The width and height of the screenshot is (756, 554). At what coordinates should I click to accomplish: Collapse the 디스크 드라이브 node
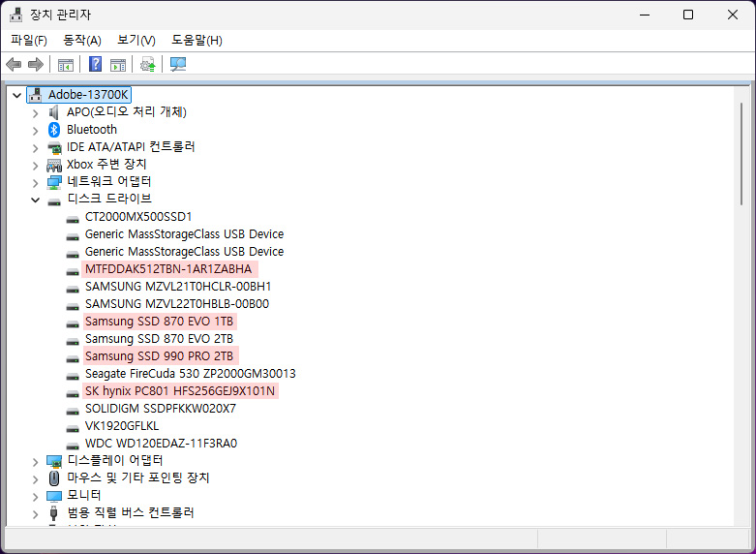[x=35, y=200]
